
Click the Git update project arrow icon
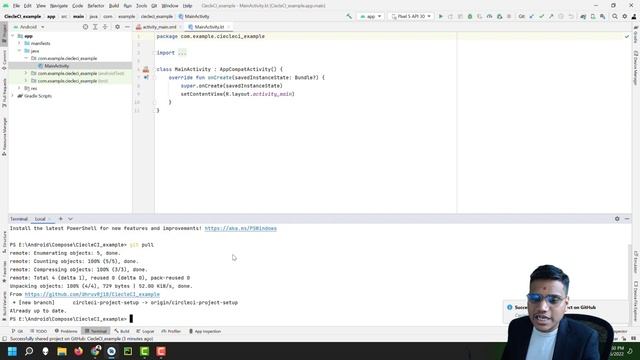pyautogui.click(x=532, y=16)
